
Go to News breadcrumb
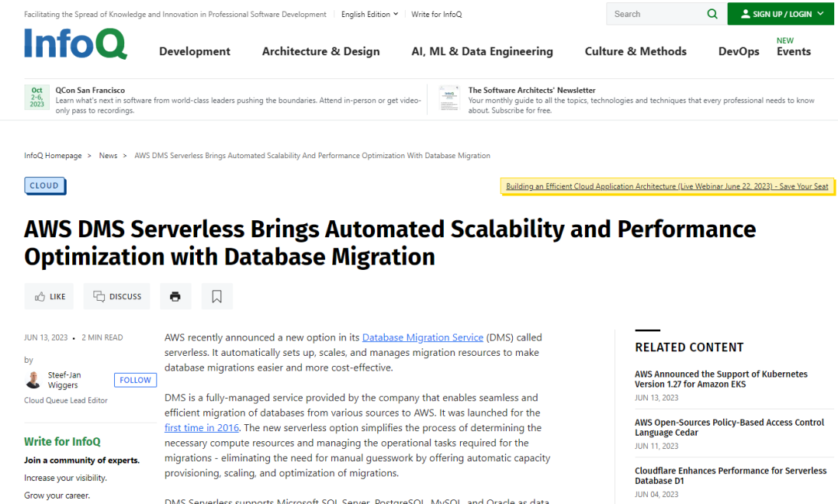click(108, 155)
